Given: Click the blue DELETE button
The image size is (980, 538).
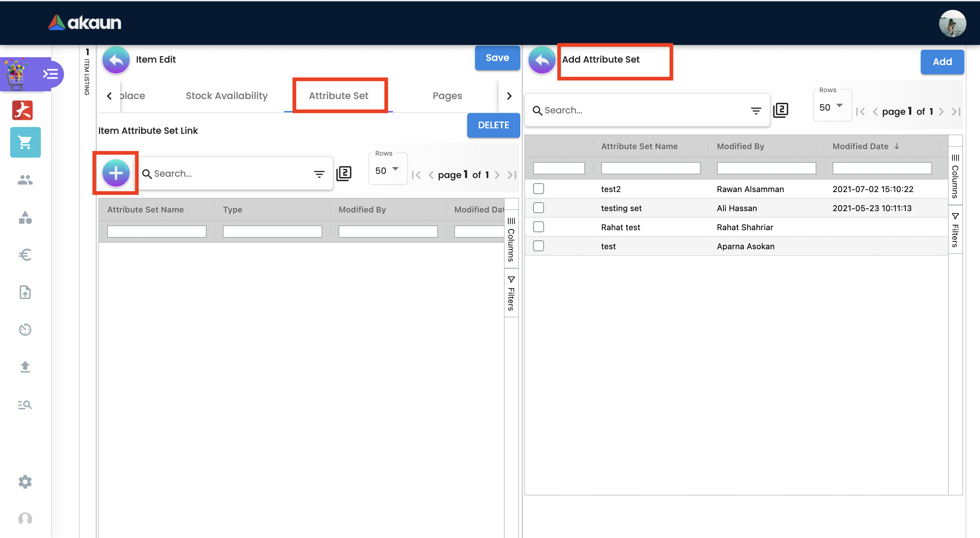Looking at the screenshot, I should pyautogui.click(x=493, y=125).
